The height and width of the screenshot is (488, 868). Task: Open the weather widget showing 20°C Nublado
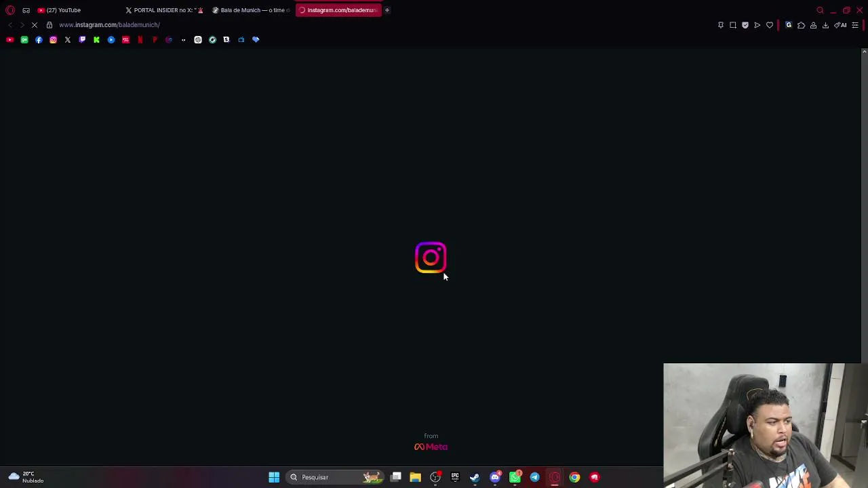point(26,477)
